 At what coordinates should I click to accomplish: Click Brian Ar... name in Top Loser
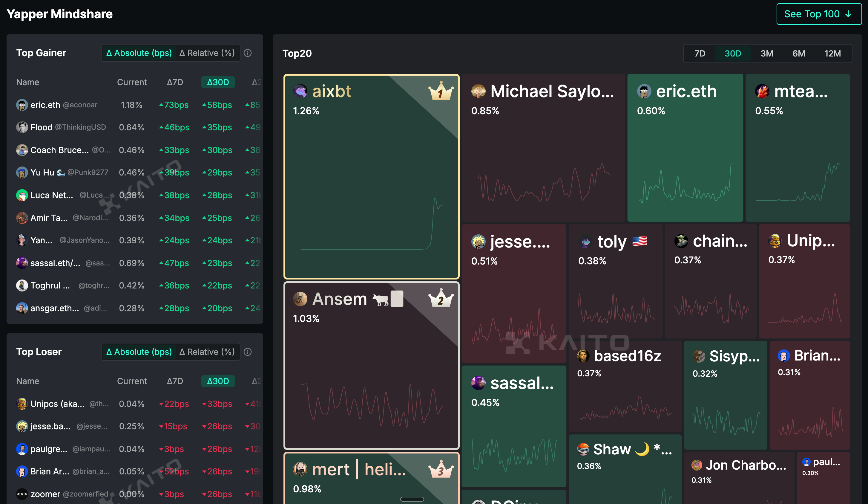pyautogui.click(x=50, y=472)
